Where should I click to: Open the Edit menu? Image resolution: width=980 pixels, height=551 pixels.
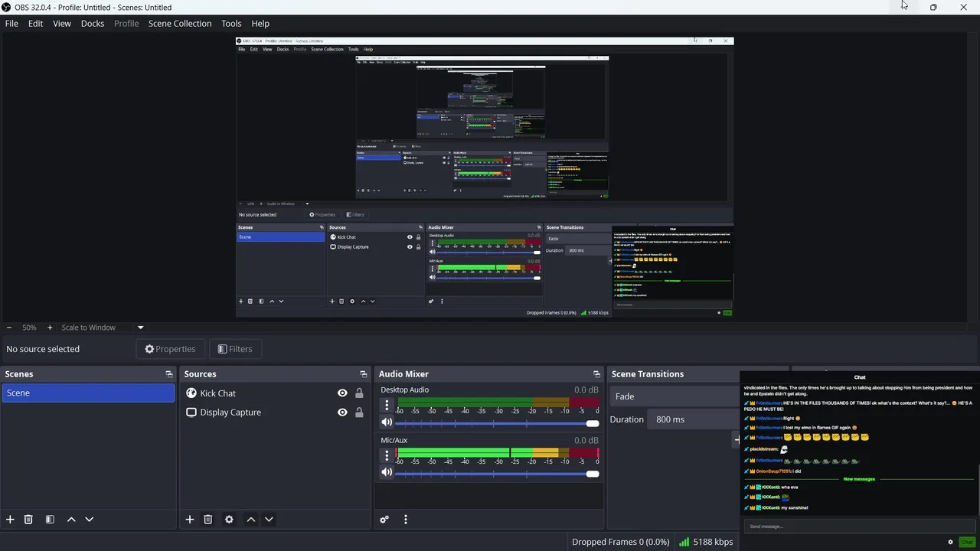tap(36, 23)
